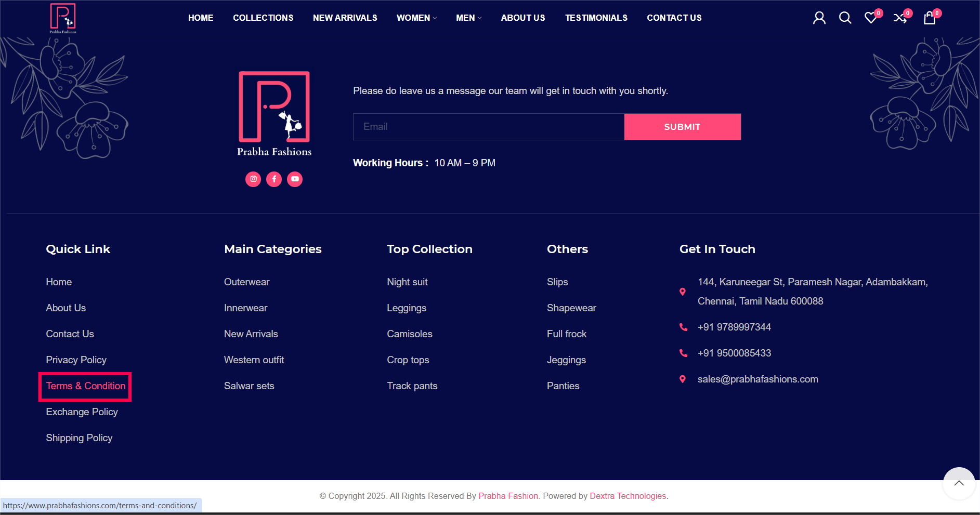Open the Home quick link in footer
980x515 pixels.
pos(59,282)
